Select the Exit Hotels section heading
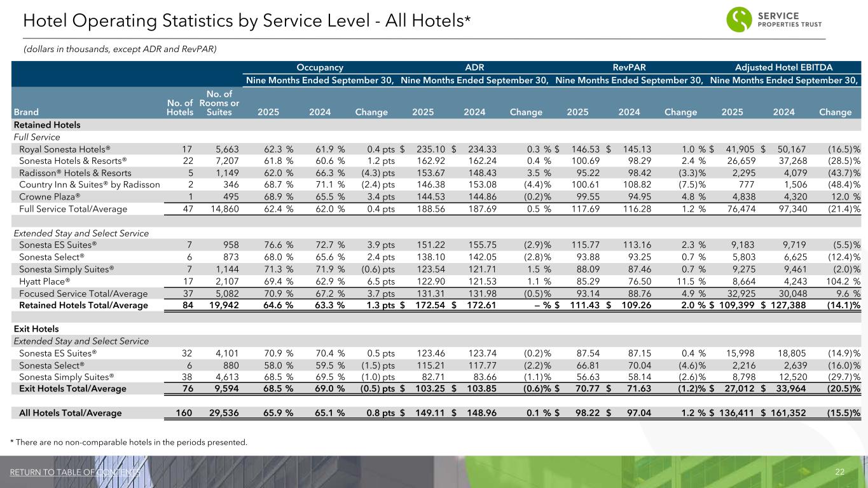Image resolution: width=868 pixels, height=488 pixels. 36,329
